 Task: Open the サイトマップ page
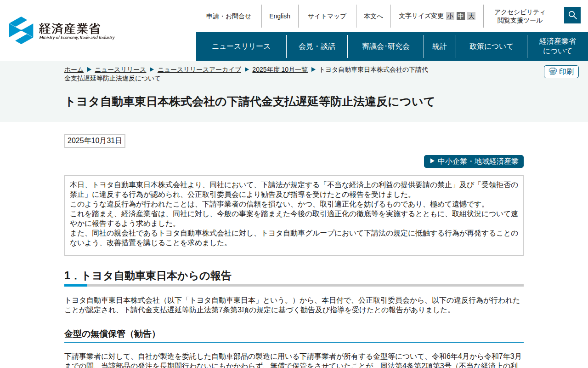coord(327,16)
